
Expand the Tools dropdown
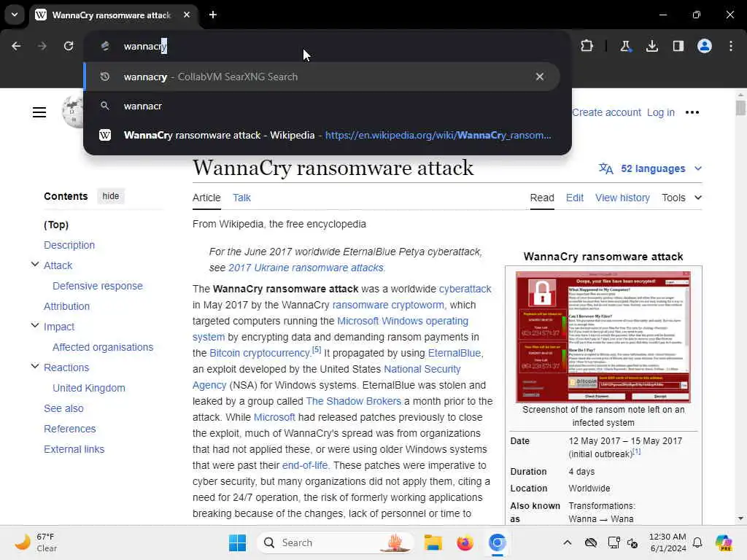click(681, 198)
